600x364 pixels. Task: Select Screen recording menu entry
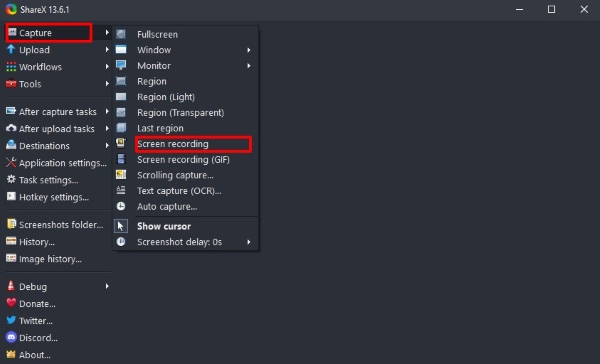point(186,144)
